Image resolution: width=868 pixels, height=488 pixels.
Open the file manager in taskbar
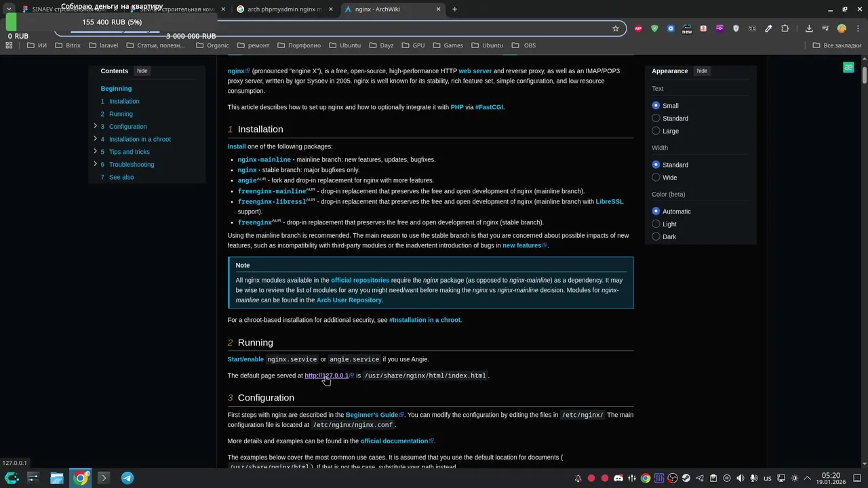coord(57,478)
